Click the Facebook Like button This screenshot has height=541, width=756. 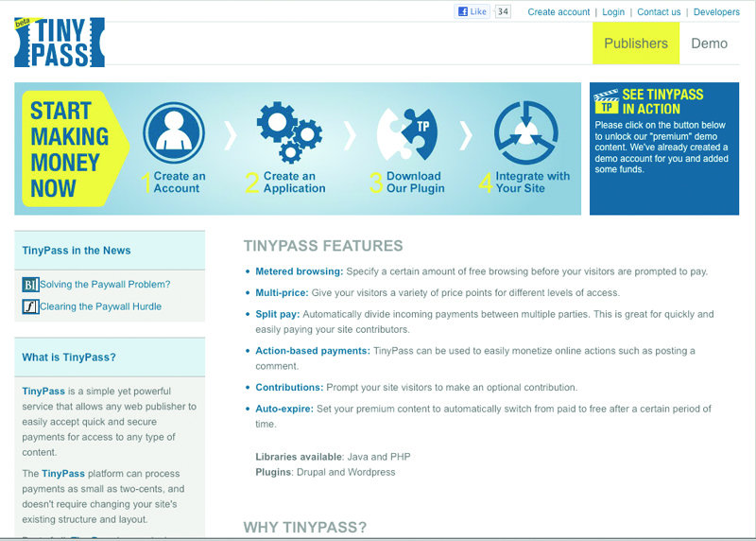[x=472, y=11]
